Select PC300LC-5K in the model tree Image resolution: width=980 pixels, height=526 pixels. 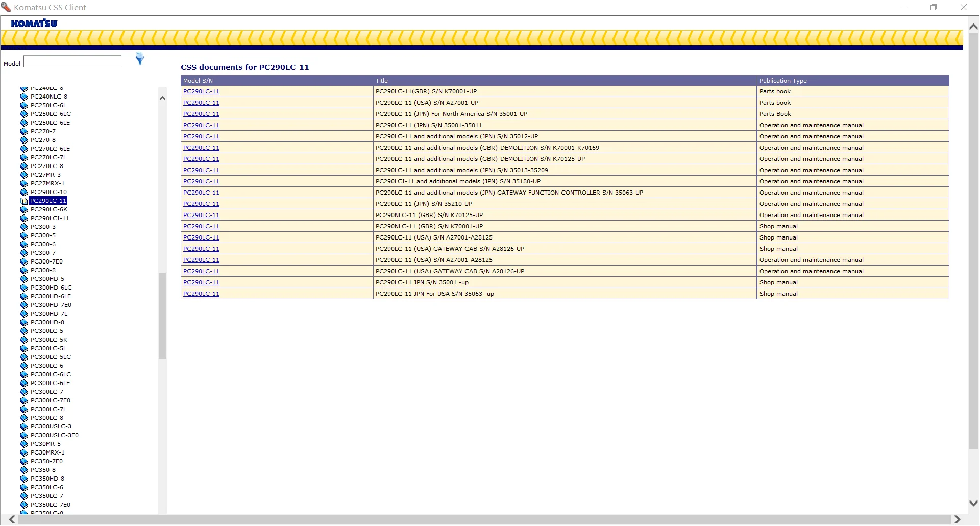pyautogui.click(x=49, y=340)
